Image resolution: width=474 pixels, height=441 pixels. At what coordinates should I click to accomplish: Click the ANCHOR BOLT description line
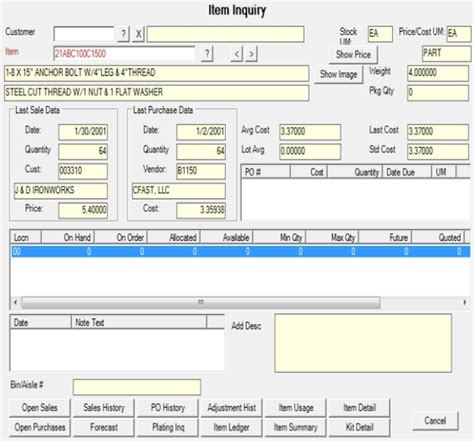click(x=157, y=73)
